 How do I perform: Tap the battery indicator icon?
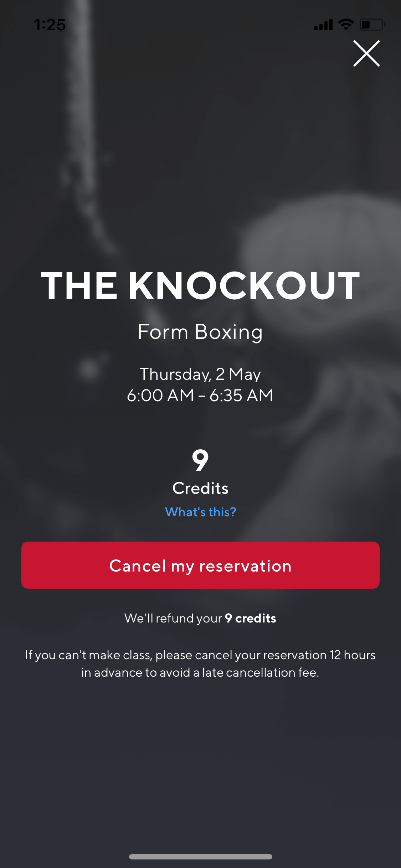[372, 25]
